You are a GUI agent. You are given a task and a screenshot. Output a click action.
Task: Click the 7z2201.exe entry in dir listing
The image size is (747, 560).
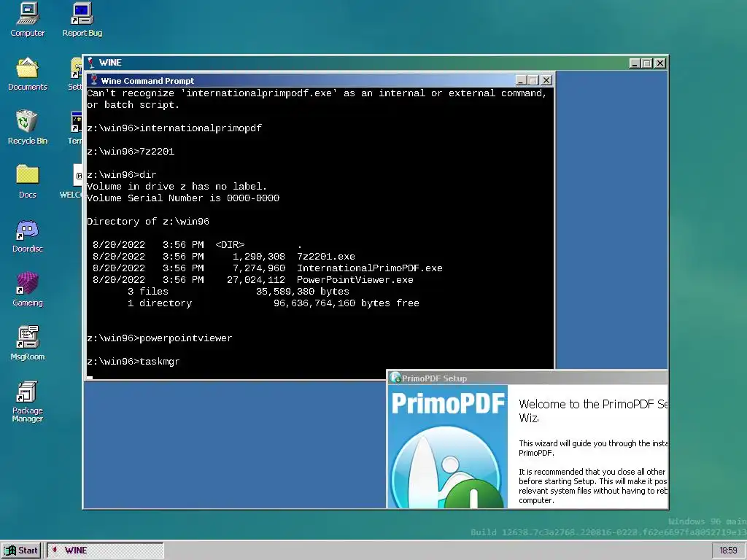pos(326,257)
